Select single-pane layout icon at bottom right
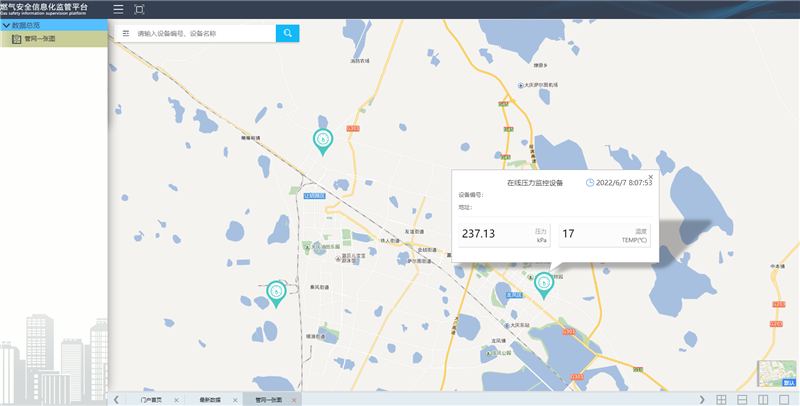The width and height of the screenshot is (800, 406). (785, 399)
